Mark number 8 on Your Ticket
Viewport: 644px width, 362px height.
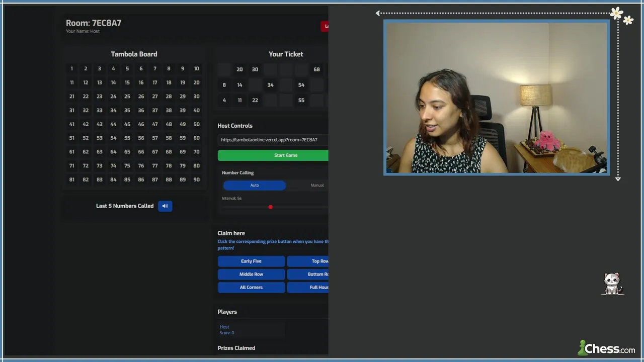224,85
